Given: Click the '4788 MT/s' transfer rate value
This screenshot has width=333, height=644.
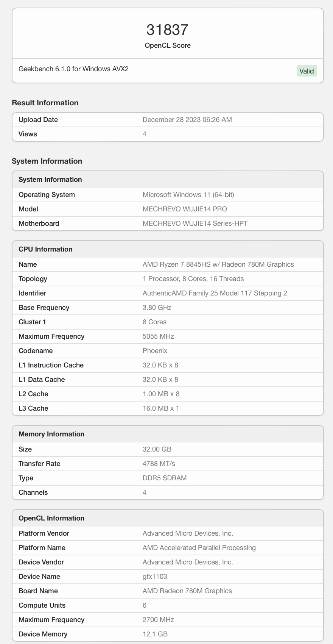Looking at the screenshot, I should pos(159,464).
